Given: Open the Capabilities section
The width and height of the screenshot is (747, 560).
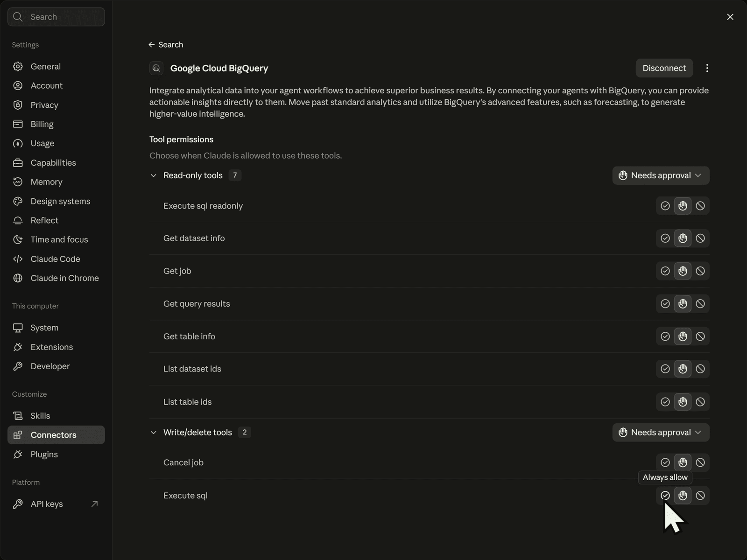Looking at the screenshot, I should 56,162.
